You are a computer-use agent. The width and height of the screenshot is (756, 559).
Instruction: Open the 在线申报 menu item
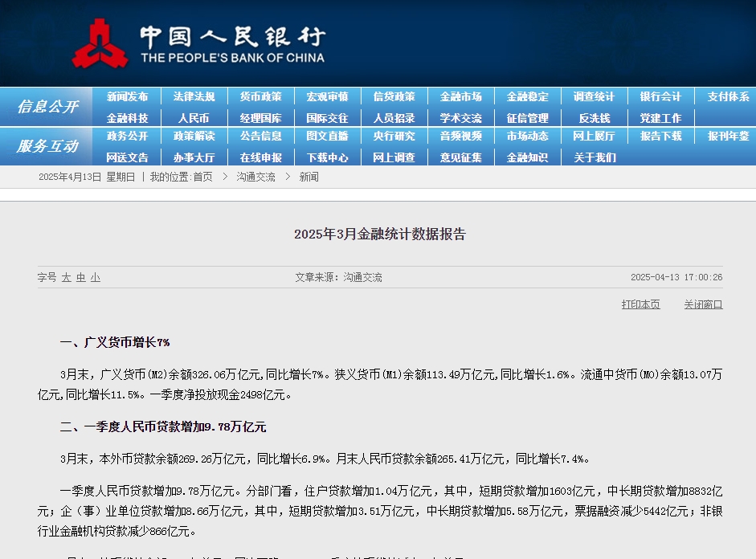click(261, 158)
